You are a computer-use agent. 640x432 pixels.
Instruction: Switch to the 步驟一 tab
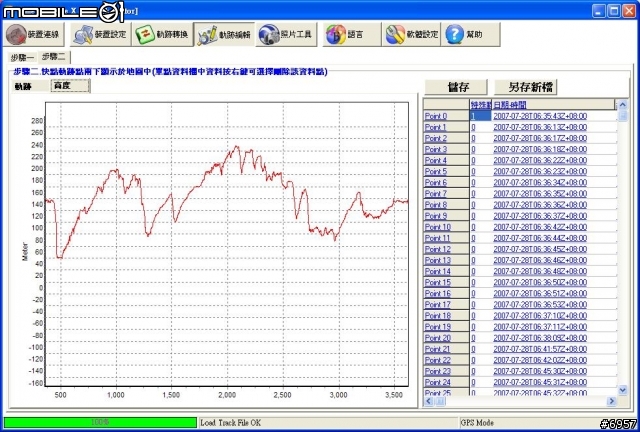[x=22, y=58]
